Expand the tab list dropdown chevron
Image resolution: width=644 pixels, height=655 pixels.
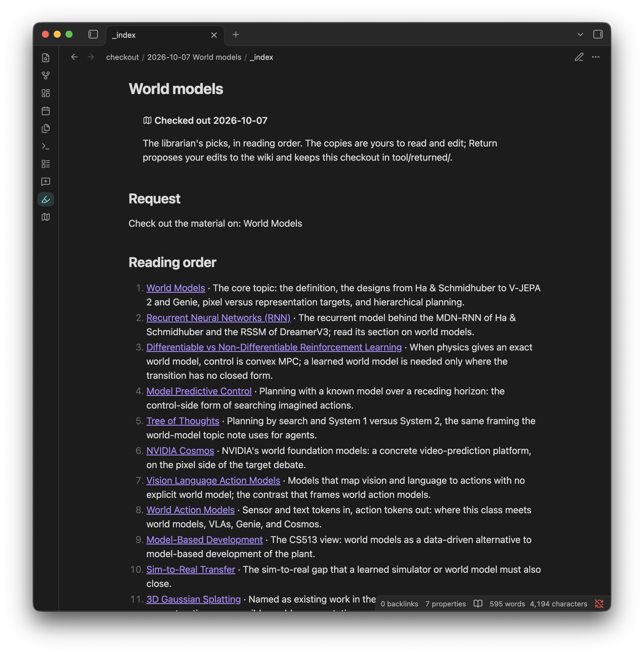pyautogui.click(x=580, y=34)
